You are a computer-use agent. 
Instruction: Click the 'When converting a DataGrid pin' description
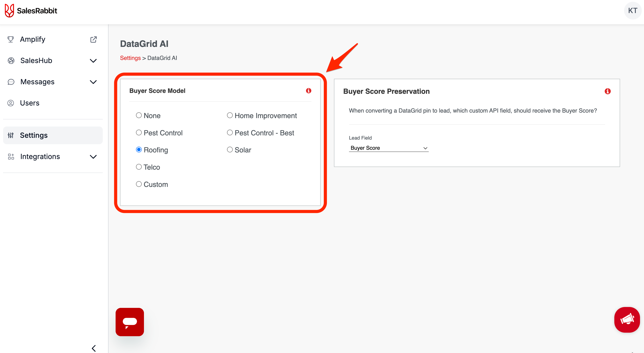(x=473, y=111)
